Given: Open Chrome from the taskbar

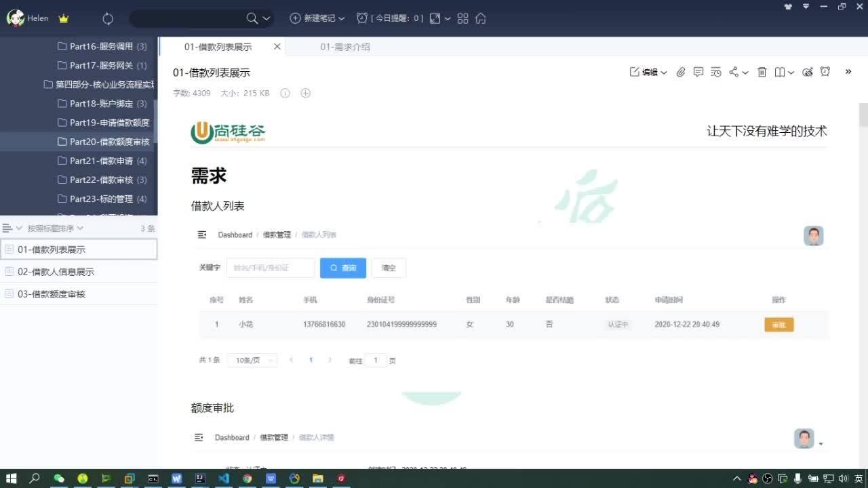Looking at the screenshot, I should pyautogui.click(x=248, y=479).
